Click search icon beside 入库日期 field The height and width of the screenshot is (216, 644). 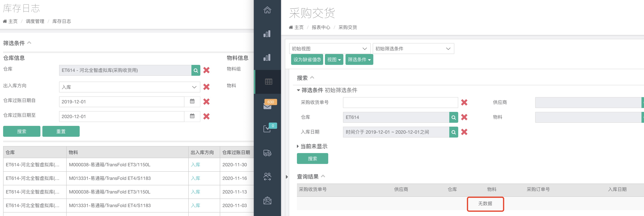454,132
